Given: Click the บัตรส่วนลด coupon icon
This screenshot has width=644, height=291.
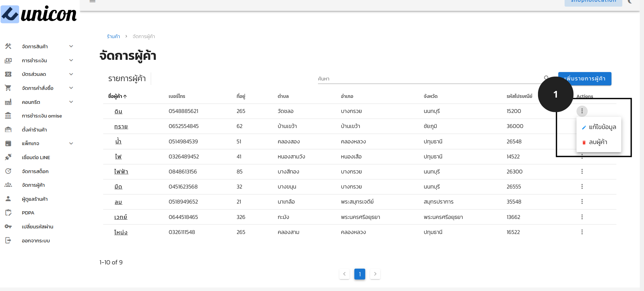Looking at the screenshot, I should click(8, 74).
